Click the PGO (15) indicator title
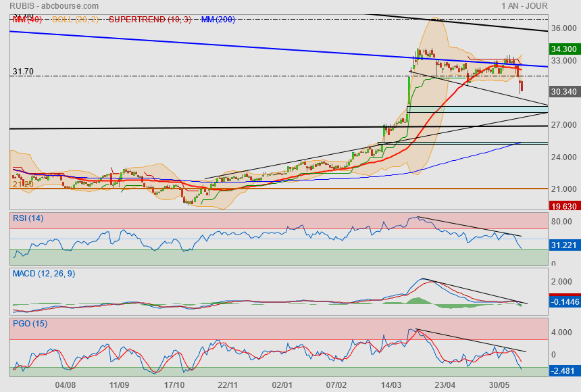 tap(30, 323)
